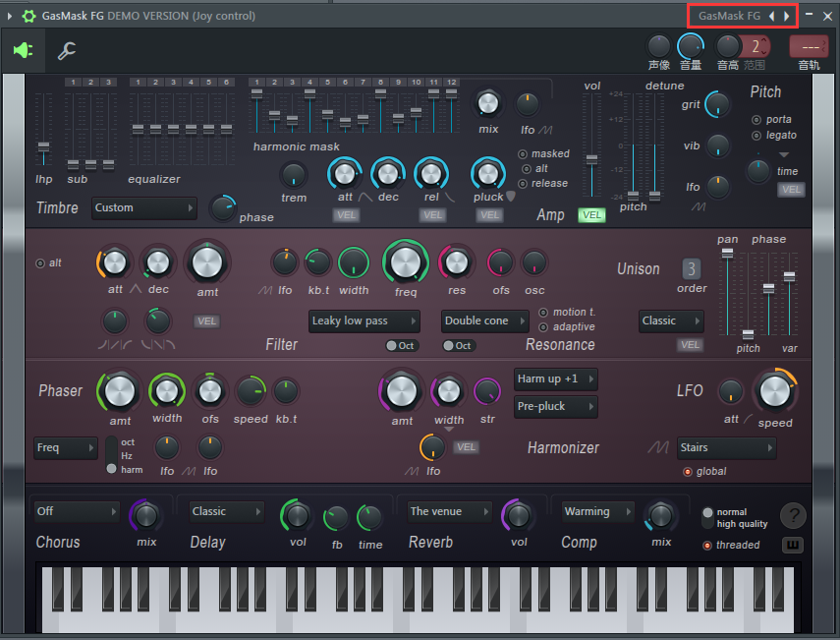The width and height of the screenshot is (840, 640).
Task: Toggle the Filter Oct switch
Action: (x=402, y=346)
